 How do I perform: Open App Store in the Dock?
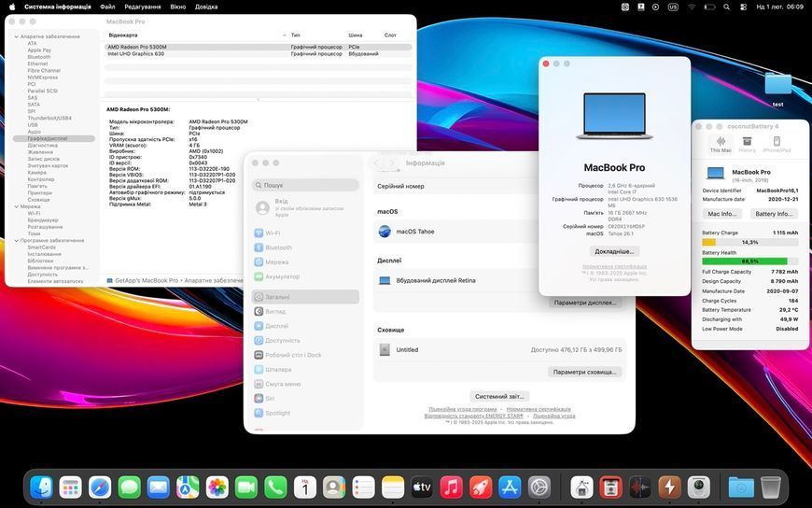coord(510,487)
